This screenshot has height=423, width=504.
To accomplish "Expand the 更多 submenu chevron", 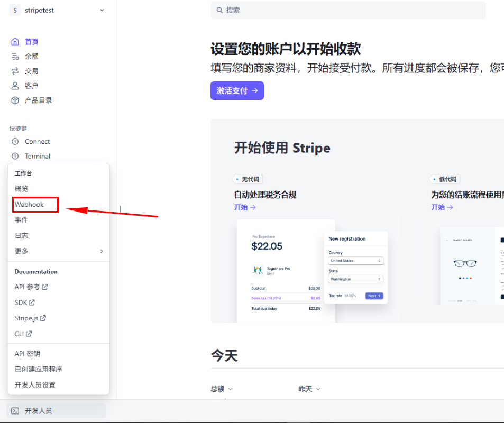I will point(102,251).
